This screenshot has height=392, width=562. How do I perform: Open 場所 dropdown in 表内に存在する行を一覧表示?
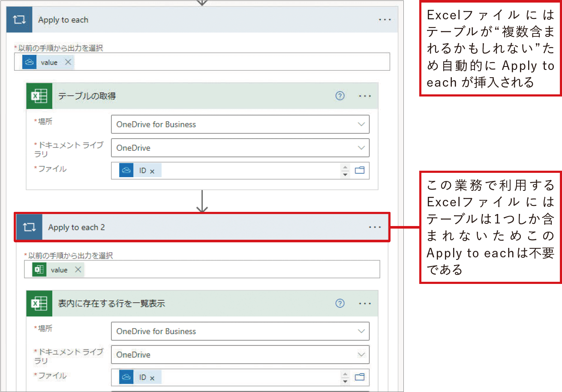click(x=240, y=331)
